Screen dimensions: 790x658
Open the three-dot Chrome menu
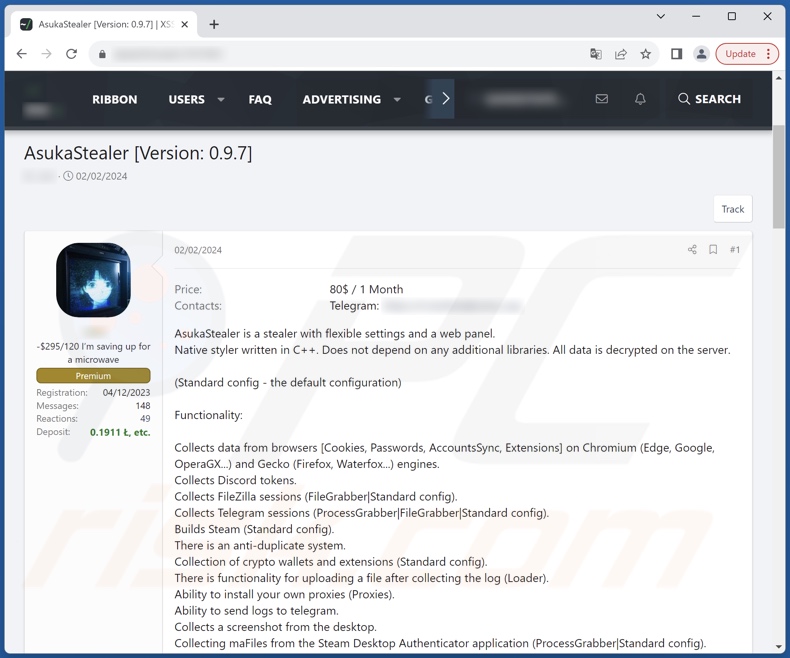tap(768, 54)
